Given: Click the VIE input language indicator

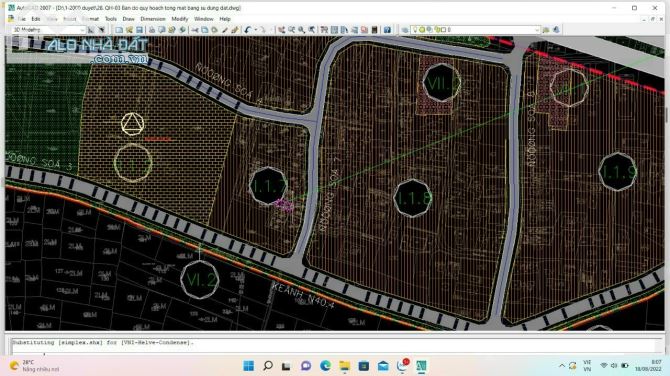Looking at the screenshot, I should (x=587, y=366).
